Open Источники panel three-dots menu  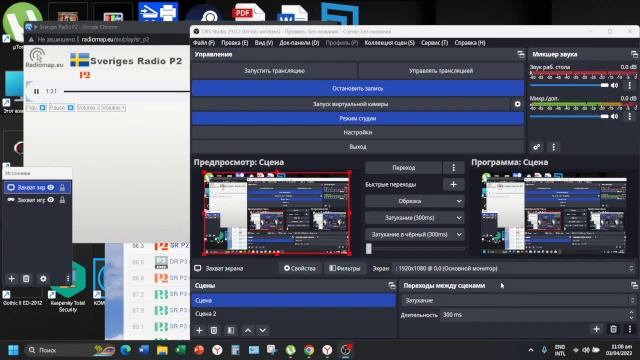68,279
